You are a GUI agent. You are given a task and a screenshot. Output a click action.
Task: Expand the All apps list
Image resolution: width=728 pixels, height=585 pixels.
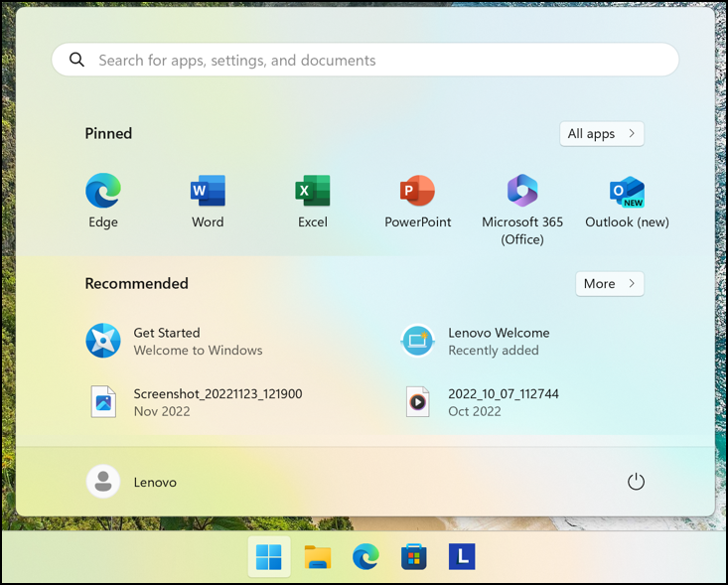point(602,134)
